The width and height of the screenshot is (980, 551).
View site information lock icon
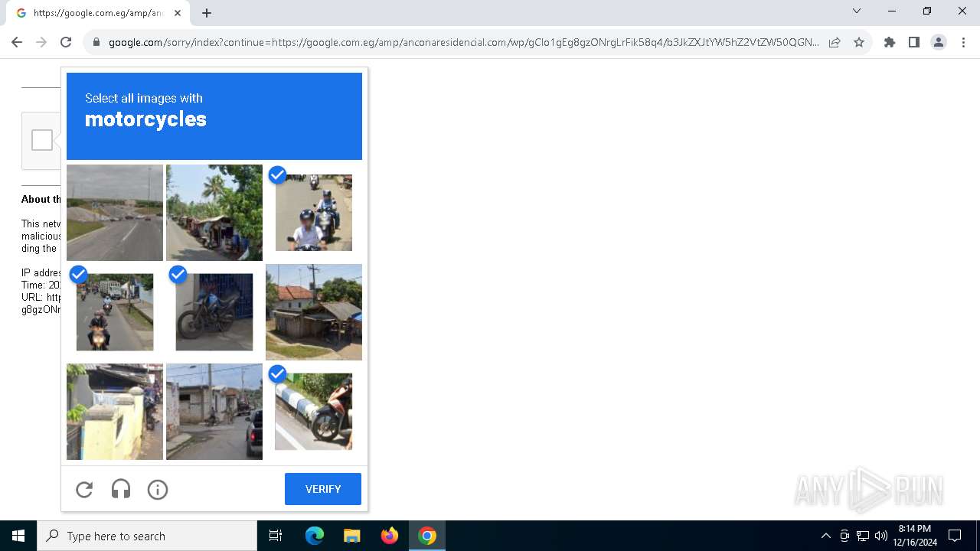pos(96,42)
